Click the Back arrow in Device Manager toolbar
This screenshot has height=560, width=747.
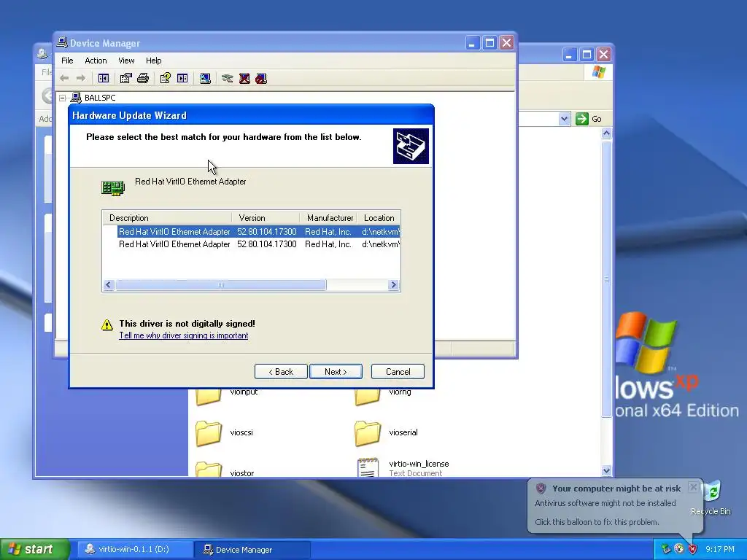tap(64, 78)
